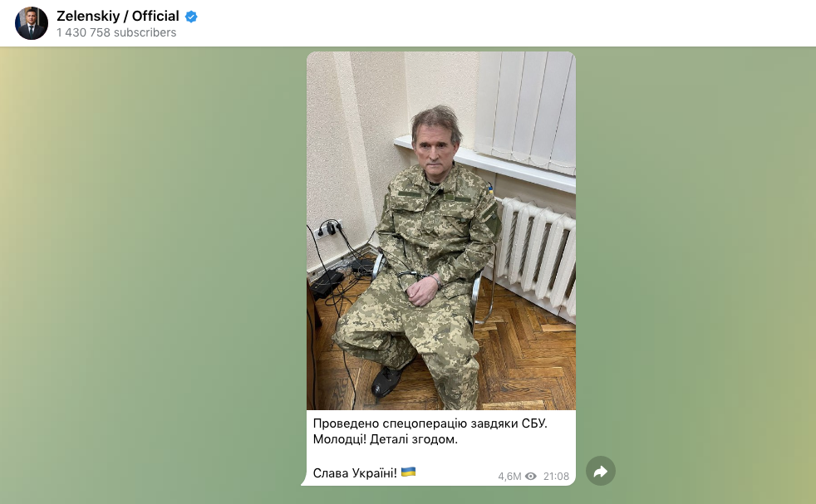Click the eye views icon
This screenshot has width=816, height=504.
(531, 477)
